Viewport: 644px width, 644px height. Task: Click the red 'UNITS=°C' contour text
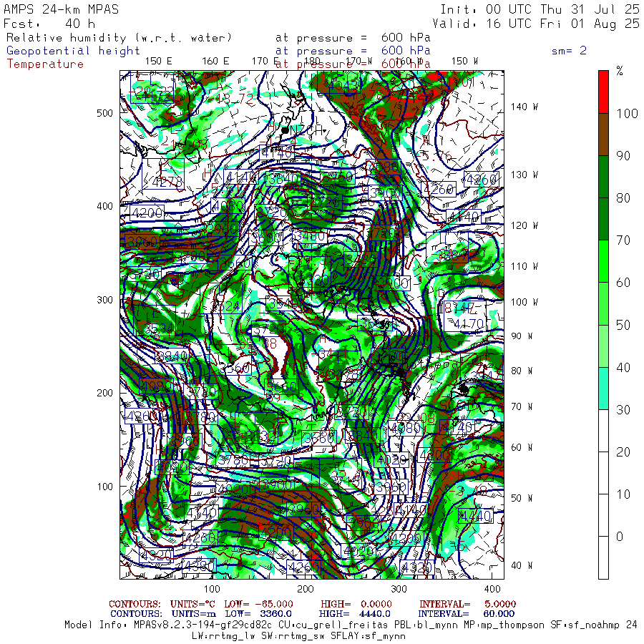[193, 604]
